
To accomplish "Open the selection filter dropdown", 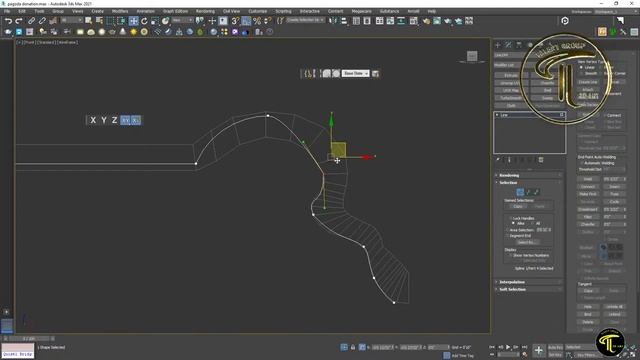I will pyautogui.click(x=71, y=20).
